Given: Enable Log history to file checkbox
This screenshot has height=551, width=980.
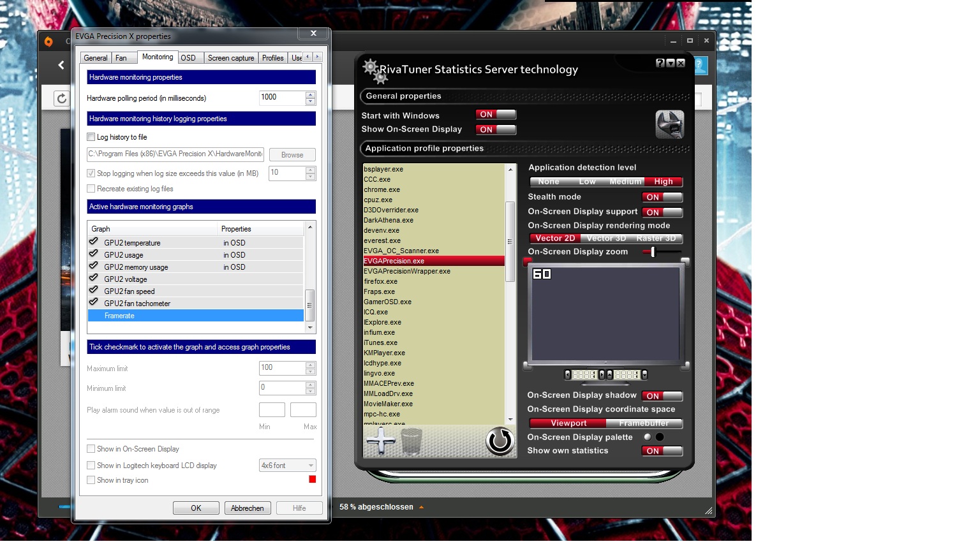Looking at the screenshot, I should click(x=91, y=137).
